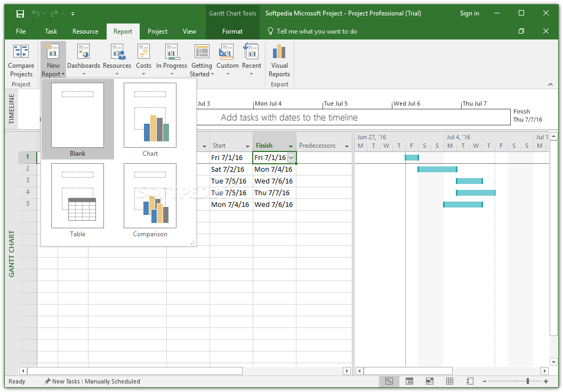
Task: Click zoom in plus button
Action: tap(546, 381)
